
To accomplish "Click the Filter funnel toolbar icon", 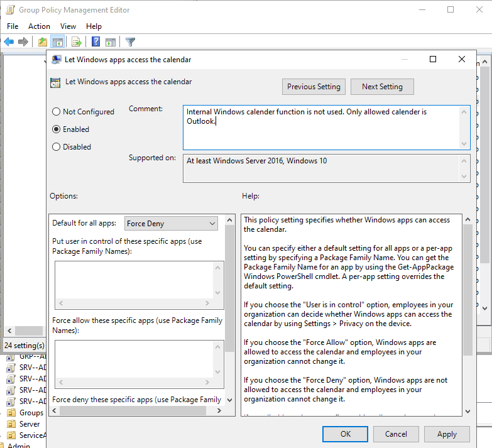I will click(x=130, y=41).
